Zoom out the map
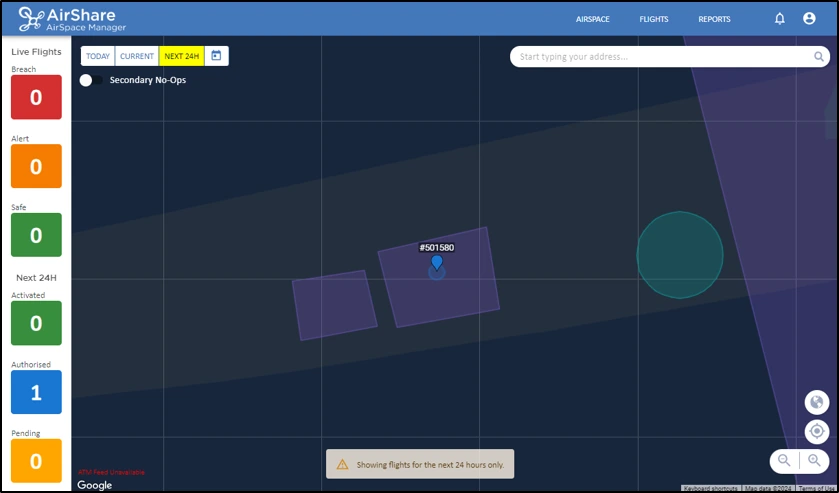This screenshot has width=839, height=493. tap(785, 460)
